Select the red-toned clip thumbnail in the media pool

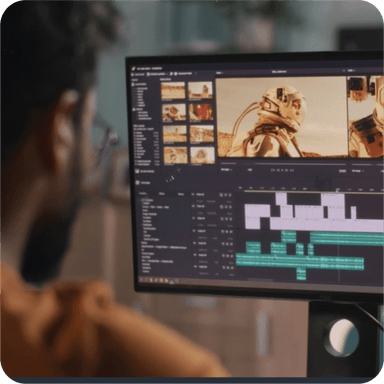point(201,112)
